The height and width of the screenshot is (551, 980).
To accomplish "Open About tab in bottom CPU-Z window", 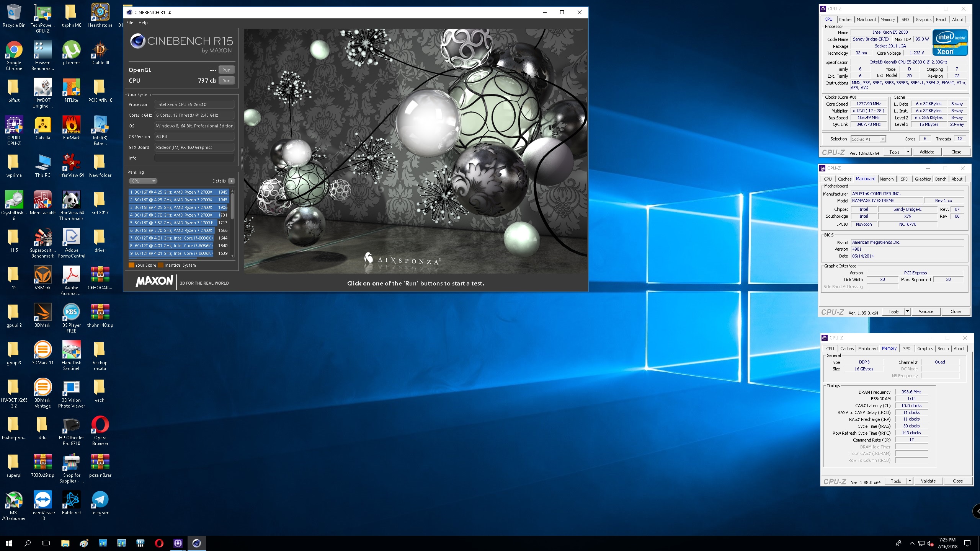I will 959,349.
